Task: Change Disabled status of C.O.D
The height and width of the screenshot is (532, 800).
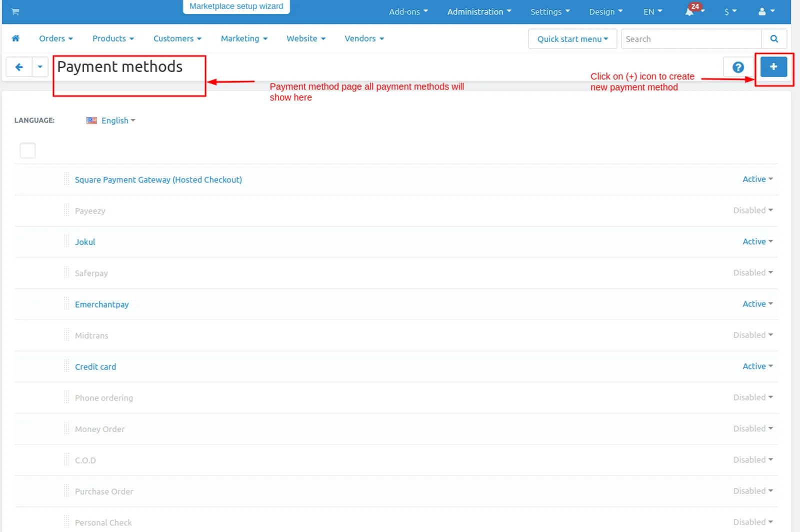Action: pyautogui.click(x=753, y=460)
